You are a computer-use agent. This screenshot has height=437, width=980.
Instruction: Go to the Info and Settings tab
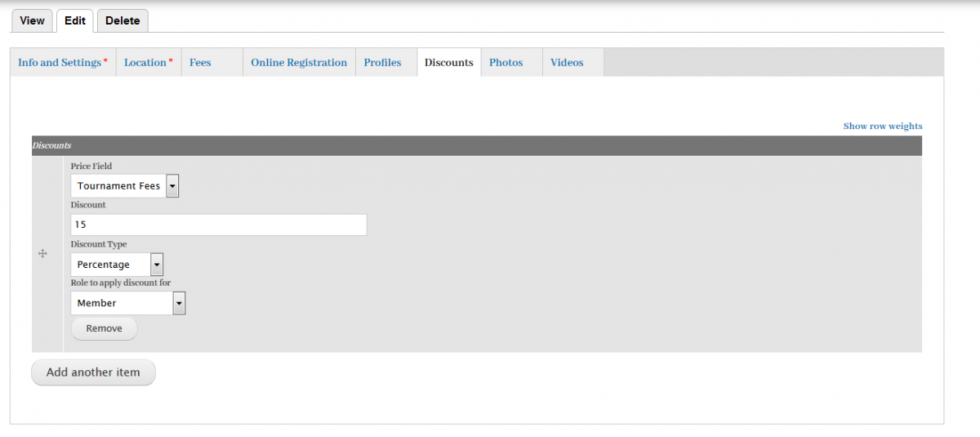(x=62, y=62)
